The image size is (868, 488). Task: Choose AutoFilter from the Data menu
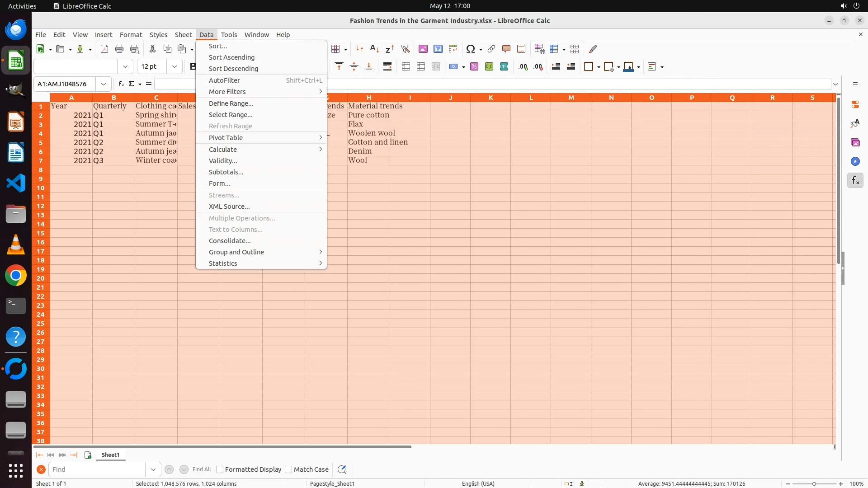click(x=224, y=80)
